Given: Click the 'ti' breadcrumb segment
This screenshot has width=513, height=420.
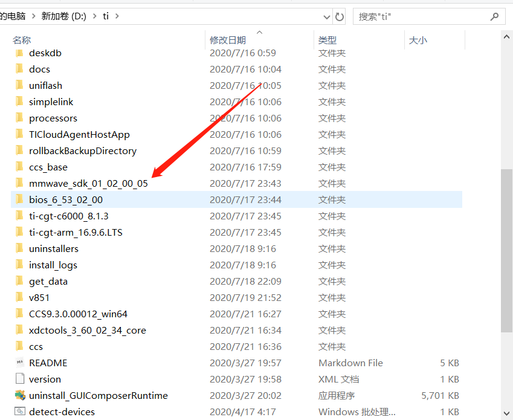Looking at the screenshot, I should coord(106,16).
